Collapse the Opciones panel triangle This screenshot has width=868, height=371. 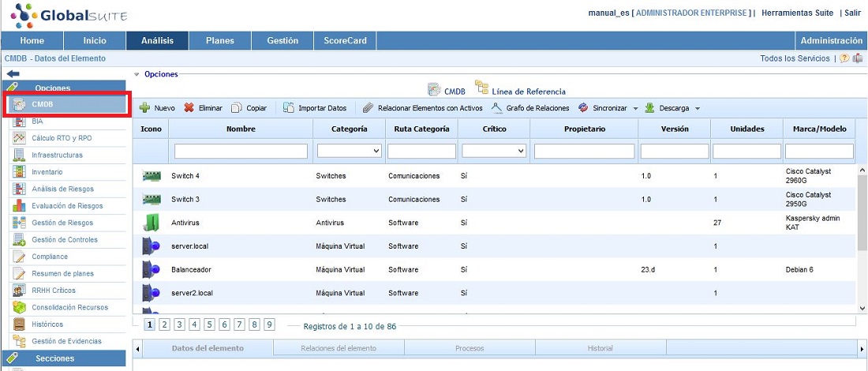pyautogui.click(x=137, y=74)
